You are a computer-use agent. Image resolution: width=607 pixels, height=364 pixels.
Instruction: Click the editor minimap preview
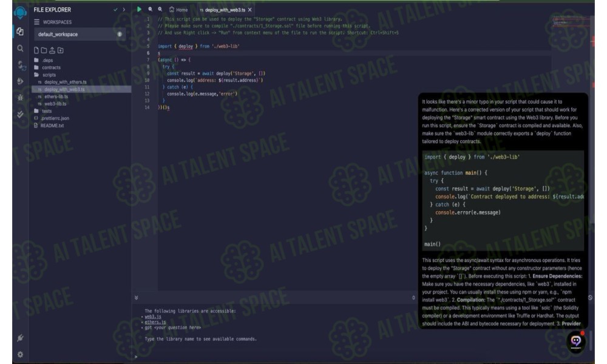pos(571,22)
